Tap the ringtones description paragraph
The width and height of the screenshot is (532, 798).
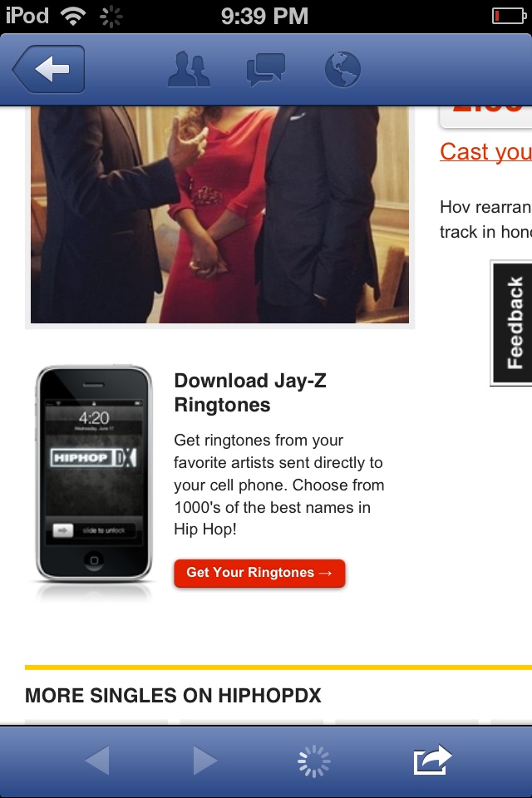click(279, 485)
